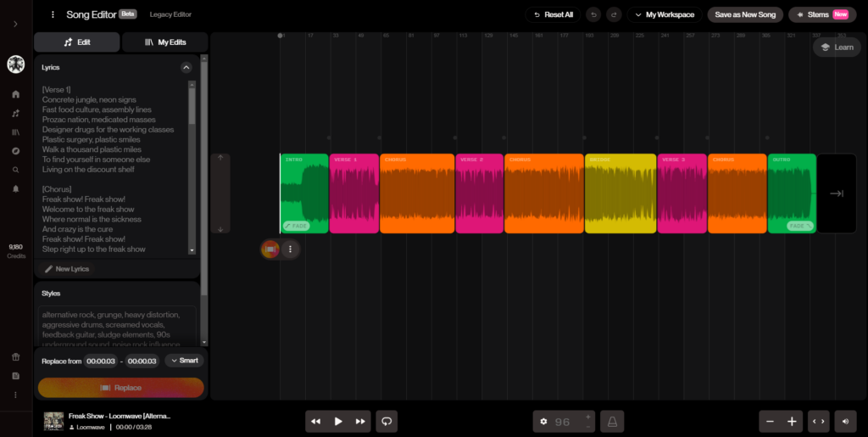Select the Chorus section following Verse 3
The image size is (868, 437).
(737, 193)
